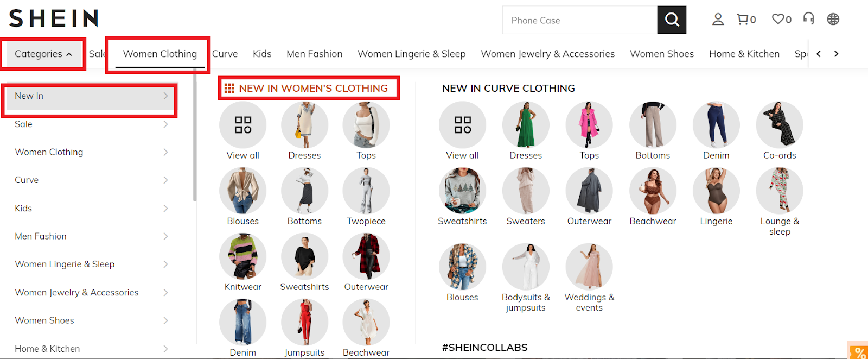Open View all icon in Women's Clothing
868x359 pixels.
tap(242, 125)
